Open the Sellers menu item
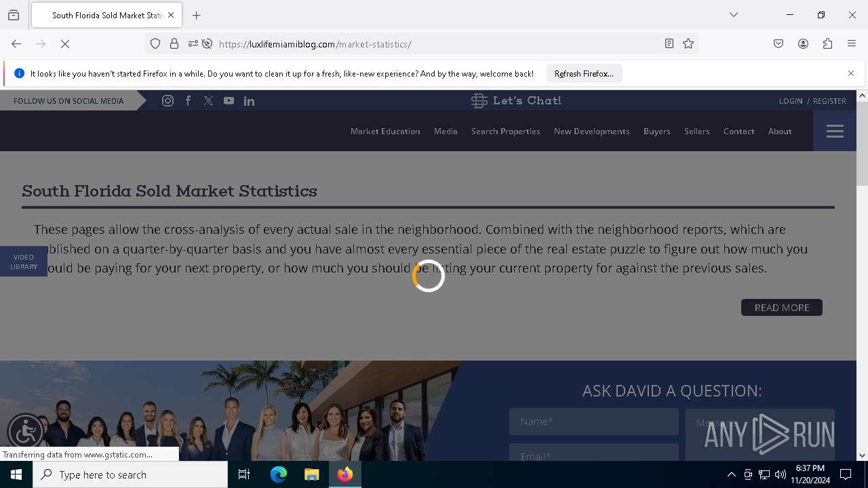Image resolution: width=868 pixels, height=488 pixels. 696,131
